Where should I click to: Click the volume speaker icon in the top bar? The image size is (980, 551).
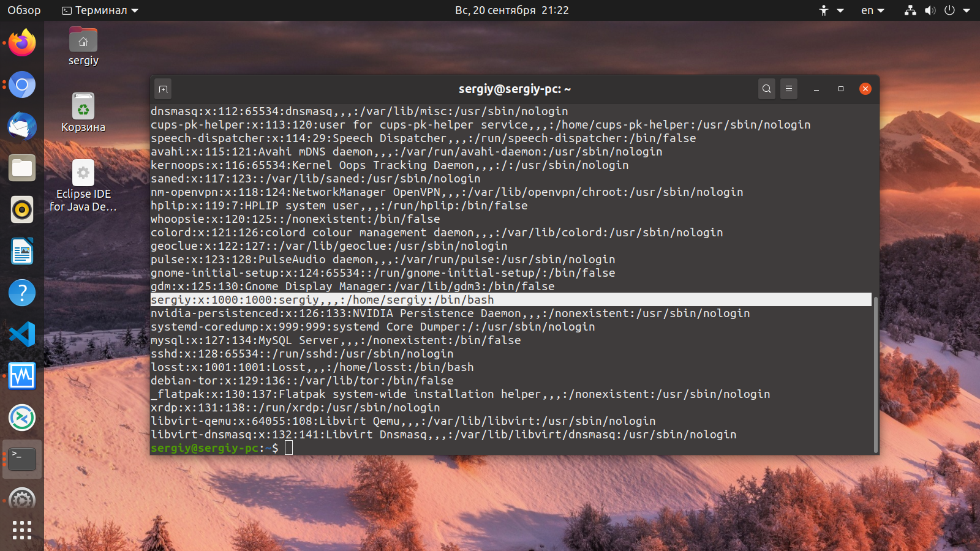tap(930, 10)
